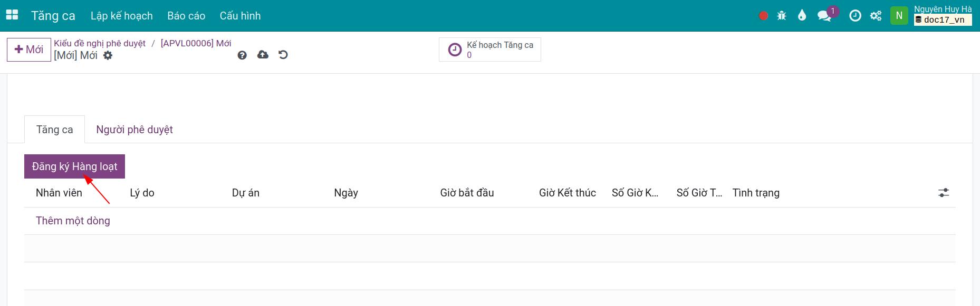Open the Báo cáo menu
The image size is (980, 306).
point(186,16)
